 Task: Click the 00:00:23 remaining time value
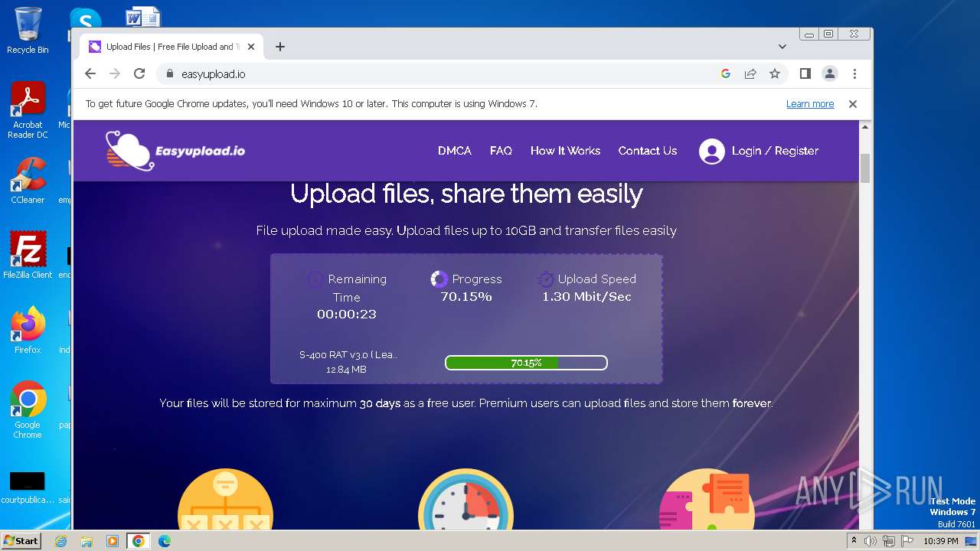pos(347,315)
